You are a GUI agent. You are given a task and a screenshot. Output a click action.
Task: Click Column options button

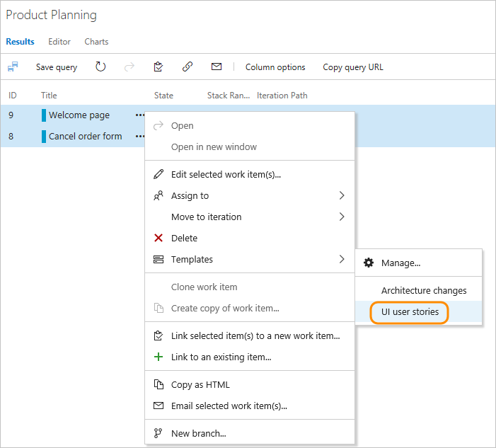(275, 67)
